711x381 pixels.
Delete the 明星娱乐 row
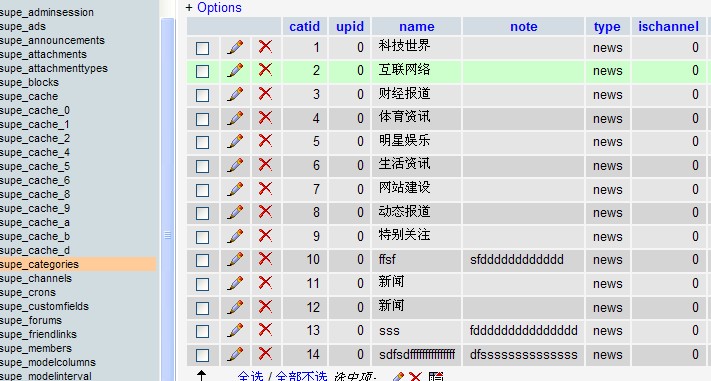(265, 141)
